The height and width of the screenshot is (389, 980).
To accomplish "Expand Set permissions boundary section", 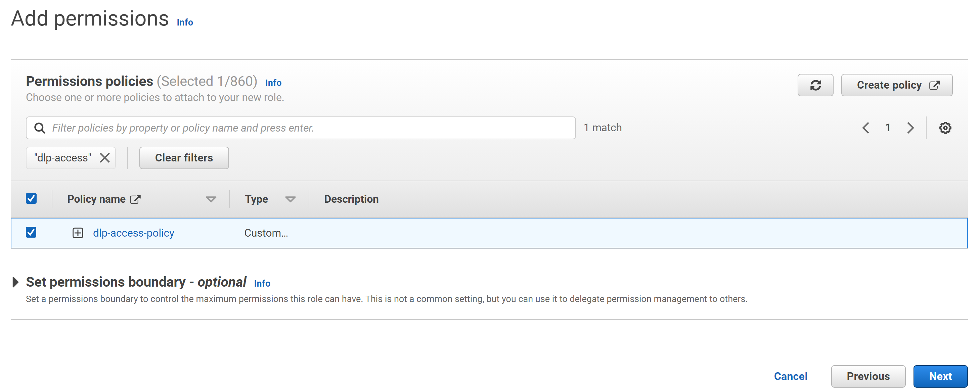I will pyautogui.click(x=15, y=282).
